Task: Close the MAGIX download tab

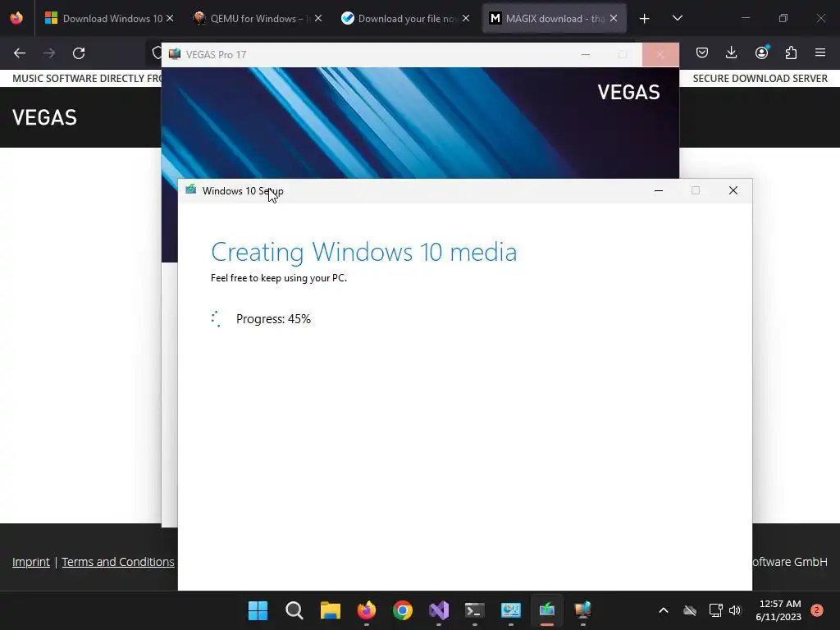Action: 614,19
